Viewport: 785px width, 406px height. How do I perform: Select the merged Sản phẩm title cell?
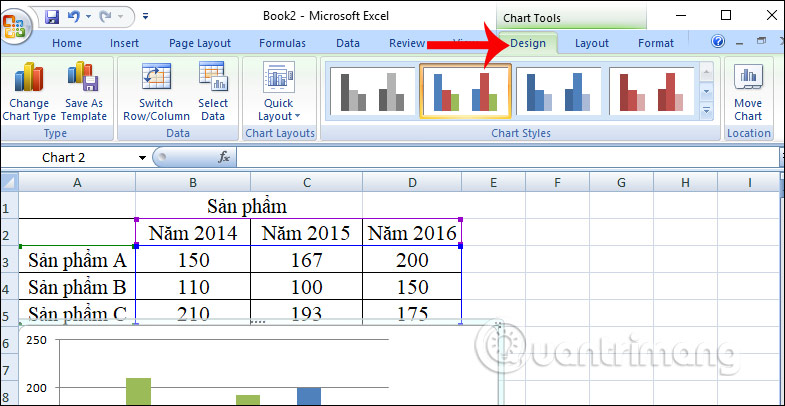tap(247, 206)
